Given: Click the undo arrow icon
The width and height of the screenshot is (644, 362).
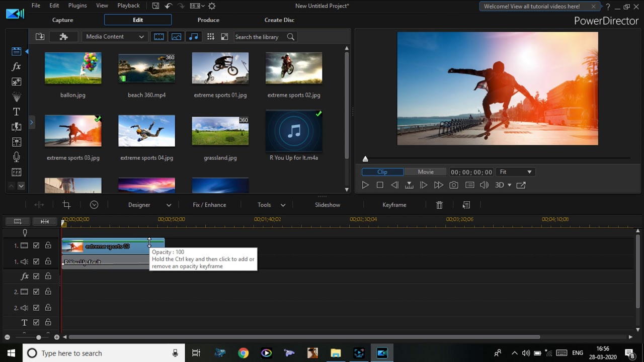Looking at the screenshot, I should click(169, 6).
